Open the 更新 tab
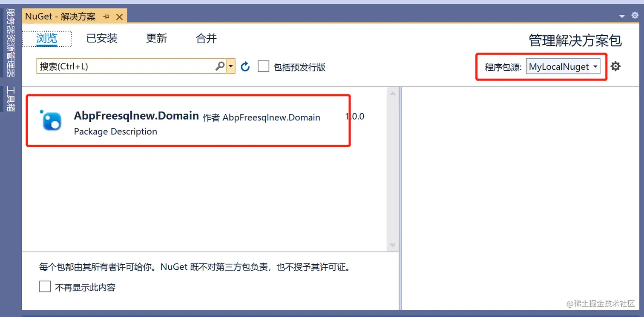 [156, 38]
